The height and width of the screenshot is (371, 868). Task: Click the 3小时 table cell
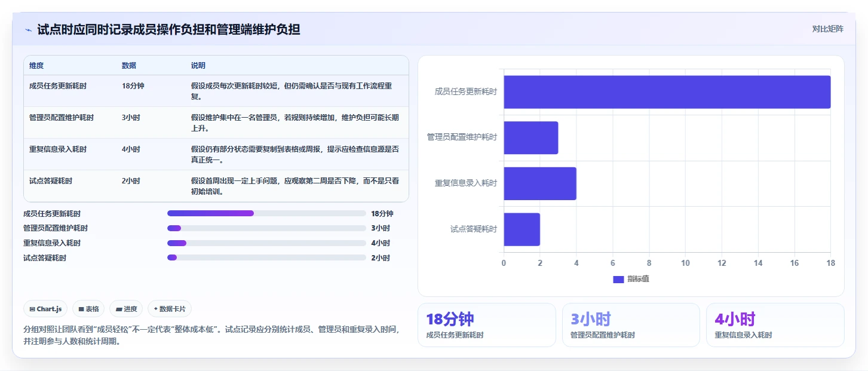tap(131, 118)
